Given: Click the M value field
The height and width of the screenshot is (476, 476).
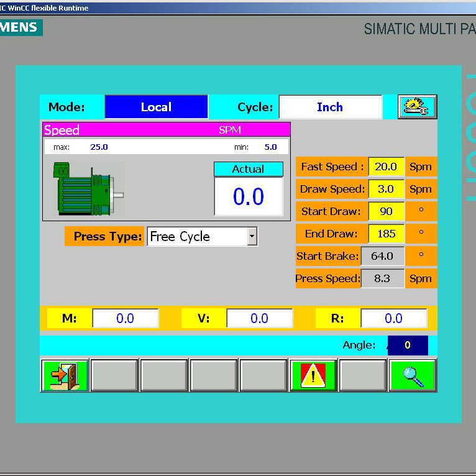Looking at the screenshot, I should tap(126, 318).
